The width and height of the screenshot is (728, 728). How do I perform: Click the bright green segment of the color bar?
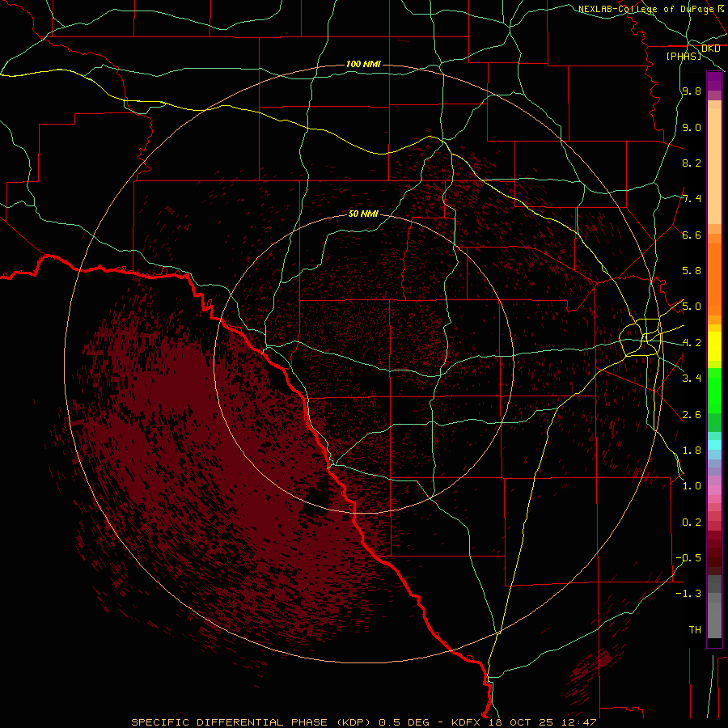click(714, 390)
